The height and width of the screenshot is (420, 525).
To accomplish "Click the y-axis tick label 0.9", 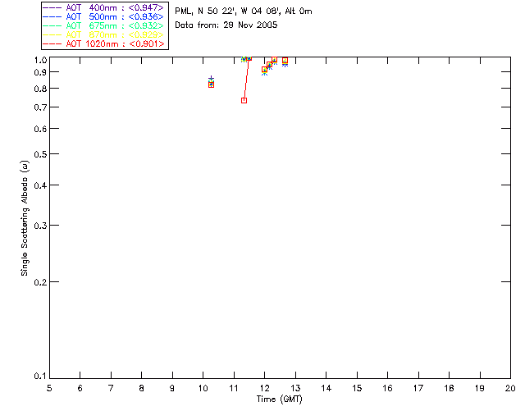I will (x=40, y=72).
